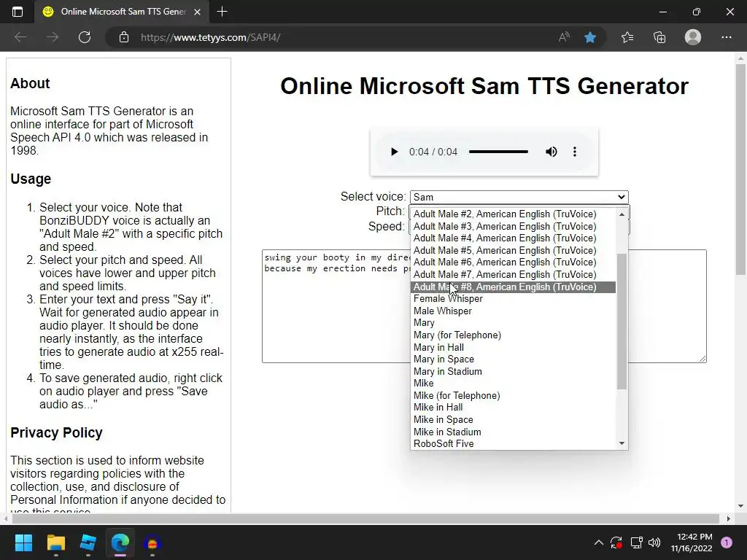This screenshot has height=560, width=747.
Task: Select Mike in Space voice
Action: tap(514, 420)
